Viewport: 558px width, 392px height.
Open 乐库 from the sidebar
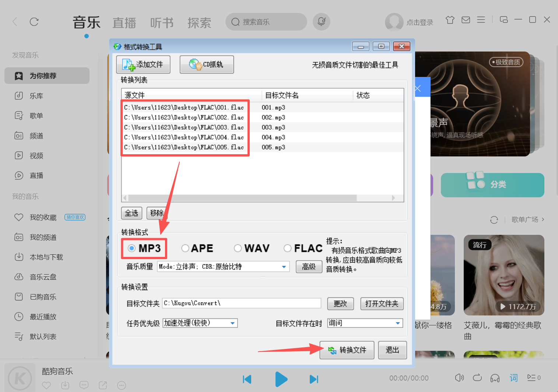tap(36, 96)
